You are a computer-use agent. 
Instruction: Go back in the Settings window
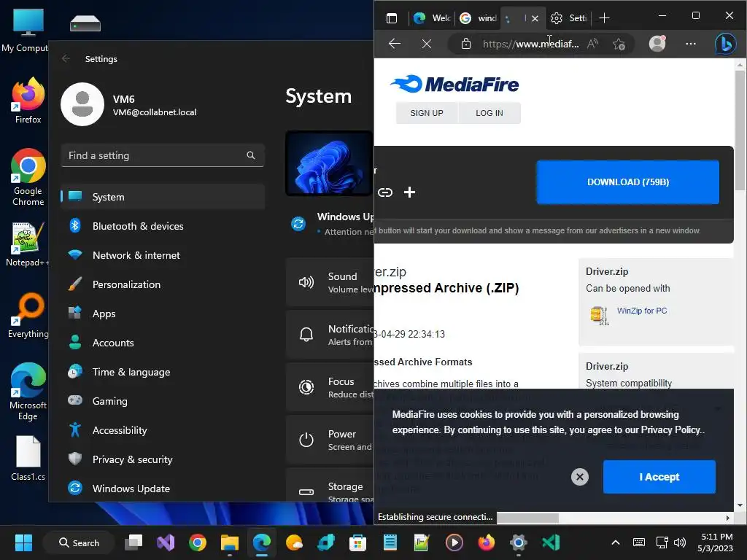point(66,58)
